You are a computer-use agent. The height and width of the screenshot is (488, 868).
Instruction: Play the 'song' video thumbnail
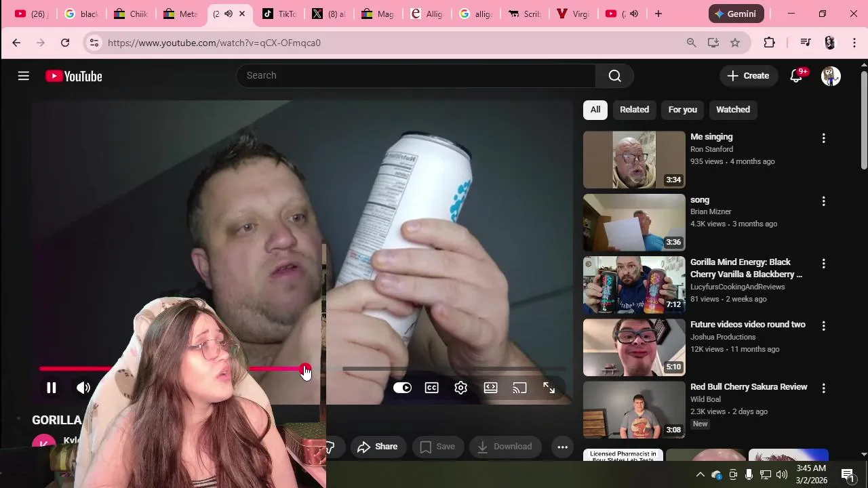(634, 222)
